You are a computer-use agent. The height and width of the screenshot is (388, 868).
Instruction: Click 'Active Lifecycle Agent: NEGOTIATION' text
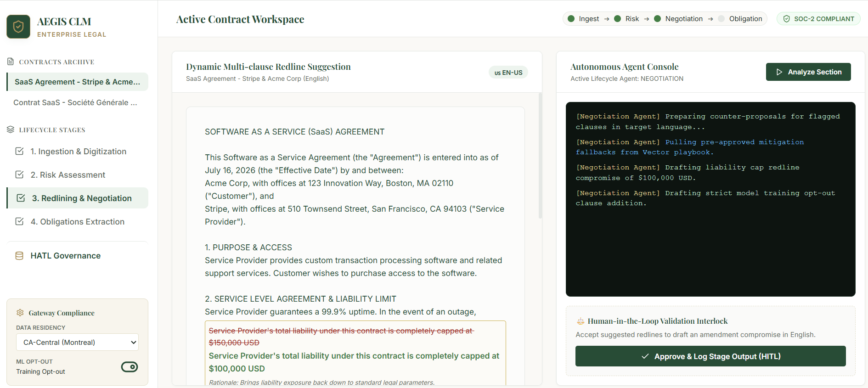pyautogui.click(x=627, y=79)
